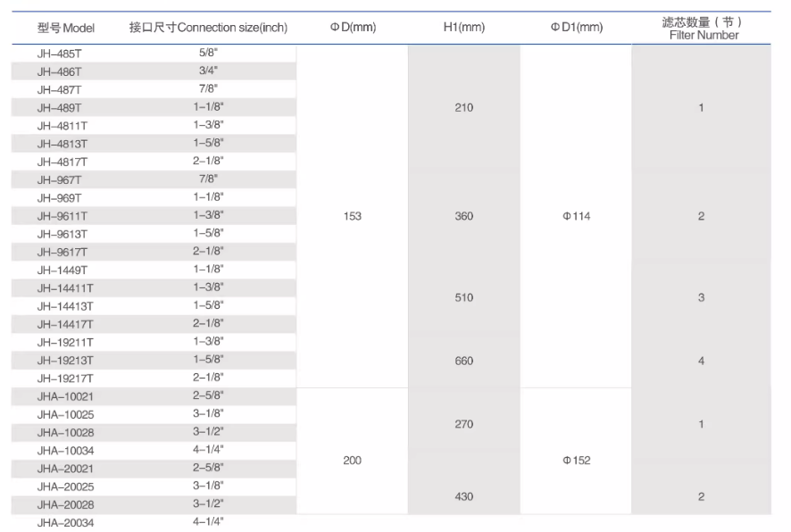The image size is (791, 532).
Task: Click the ΦD(mm) column header
Action: pyautogui.click(x=353, y=28)
